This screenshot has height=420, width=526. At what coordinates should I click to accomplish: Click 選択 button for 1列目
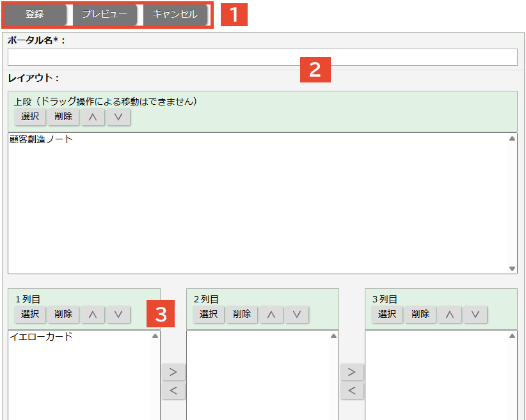point(30,315)
